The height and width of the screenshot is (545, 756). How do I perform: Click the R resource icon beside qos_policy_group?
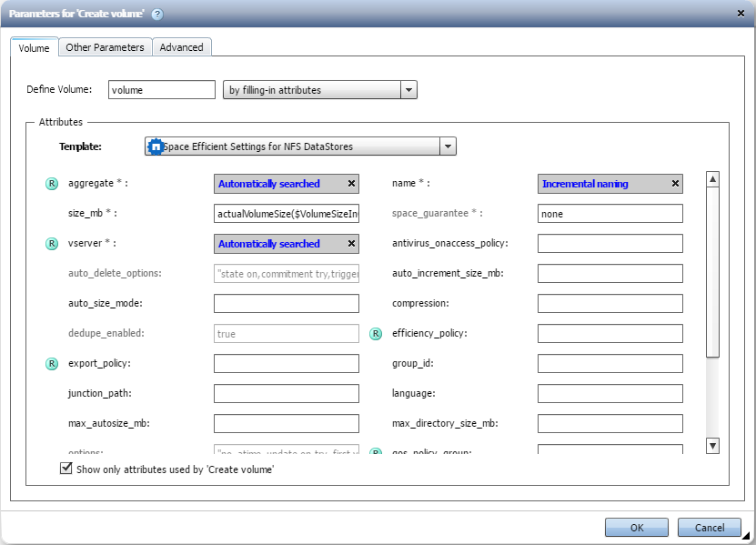(376, 449)
